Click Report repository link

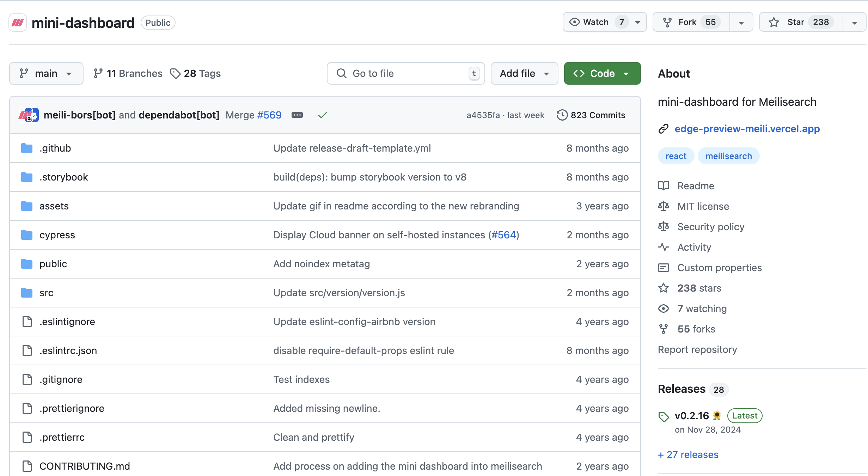(x=697, y=349)
